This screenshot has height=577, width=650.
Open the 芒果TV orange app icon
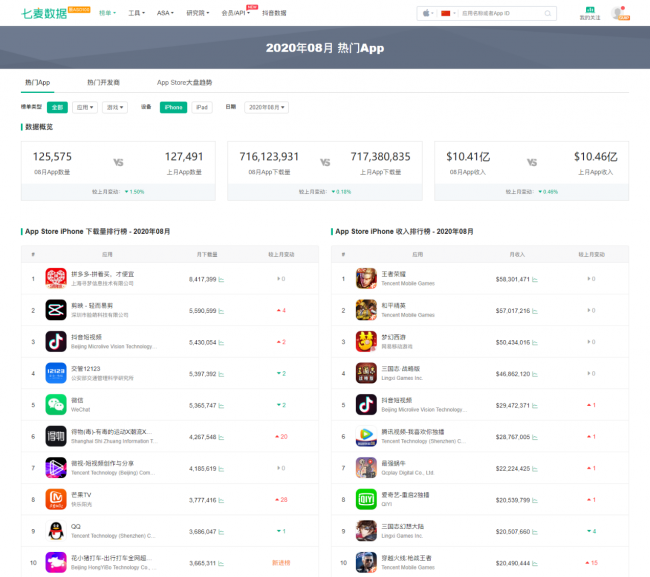[x=56, y=499]
